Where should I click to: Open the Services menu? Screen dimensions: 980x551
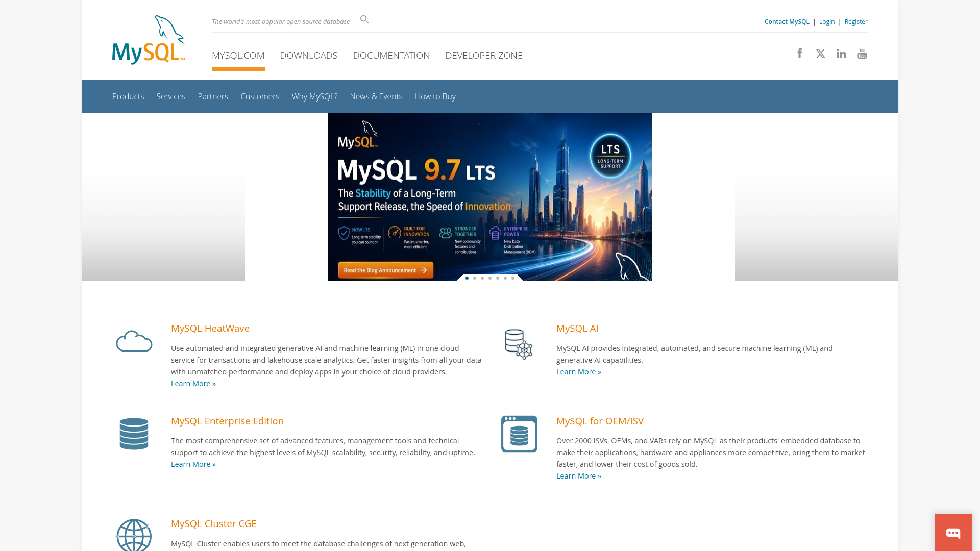click(x=171, y=96)
